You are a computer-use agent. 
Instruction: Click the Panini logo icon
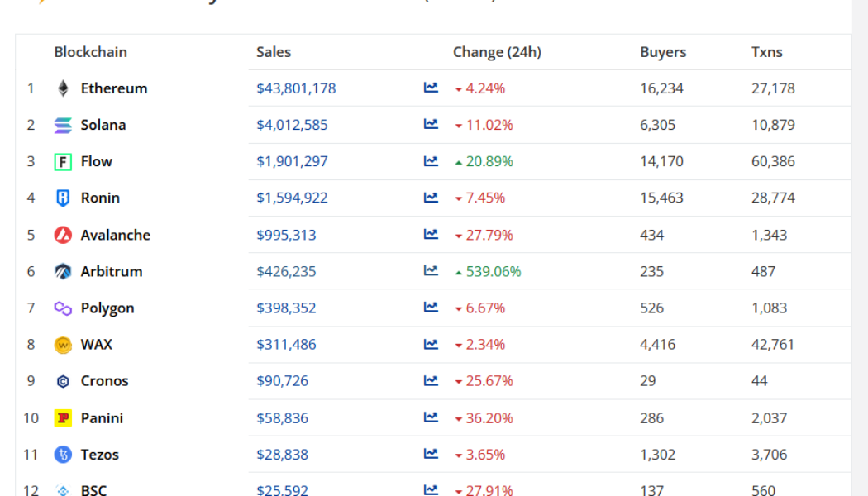pyautogui.click(x=63, y=417)
